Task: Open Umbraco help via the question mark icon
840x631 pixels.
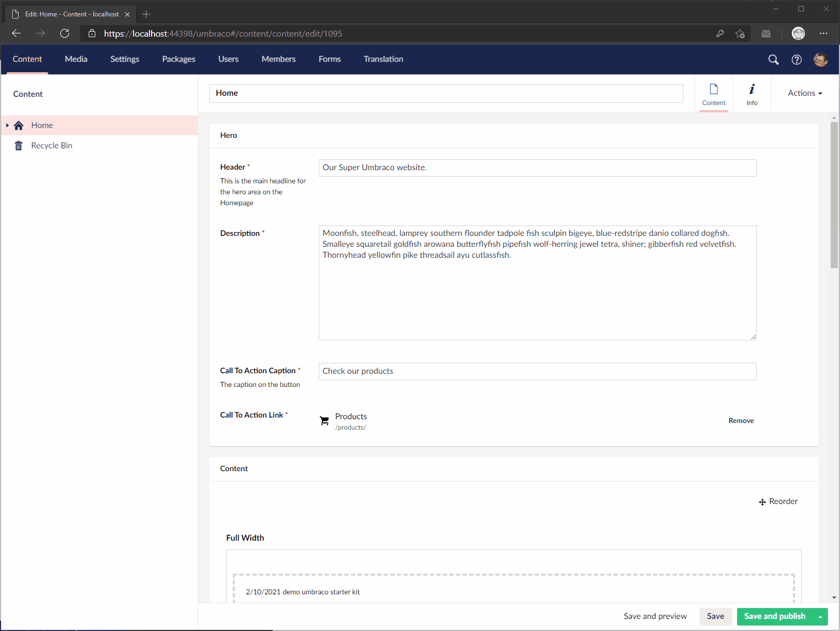Action: pyautogui.click(x=797, y=60)
